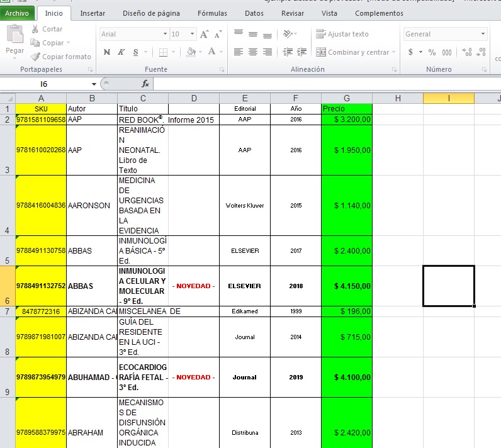Image resolution: width=501 pixels, height=448 pixels.
Task: Switch to the Datos tab
Action: (254, 13)
